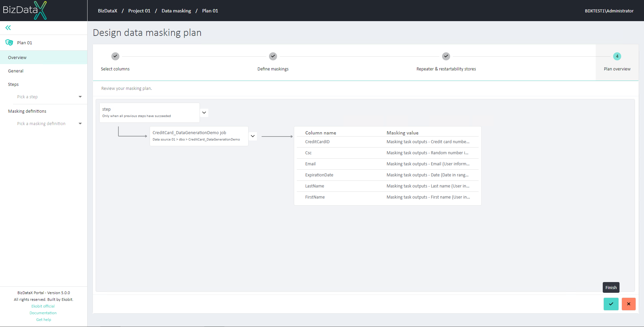Click the step 4 Plan overview circle
This screenshot has width=644, height=327.
tap(617, 56)
